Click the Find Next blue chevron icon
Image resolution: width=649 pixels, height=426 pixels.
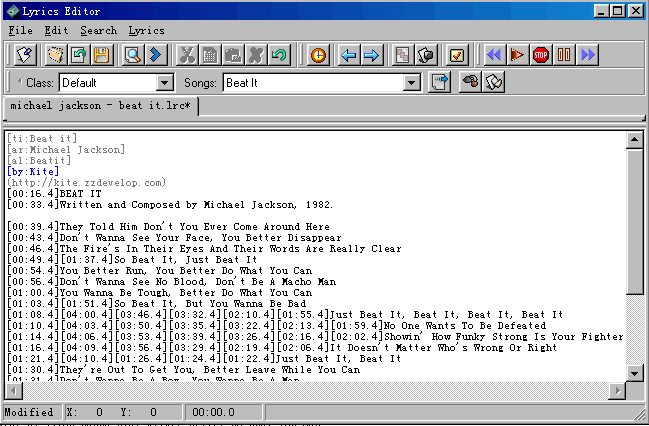(x=156, y=55)
